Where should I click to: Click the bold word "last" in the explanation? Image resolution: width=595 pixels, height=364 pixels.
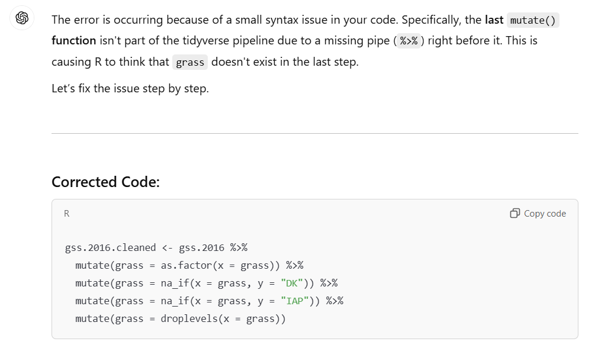coord(494,20)
